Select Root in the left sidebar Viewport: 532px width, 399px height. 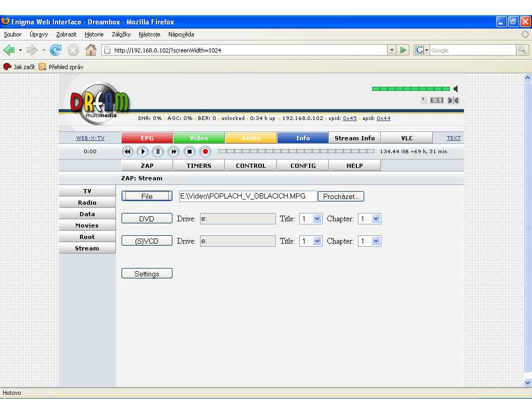coord(87,237)
